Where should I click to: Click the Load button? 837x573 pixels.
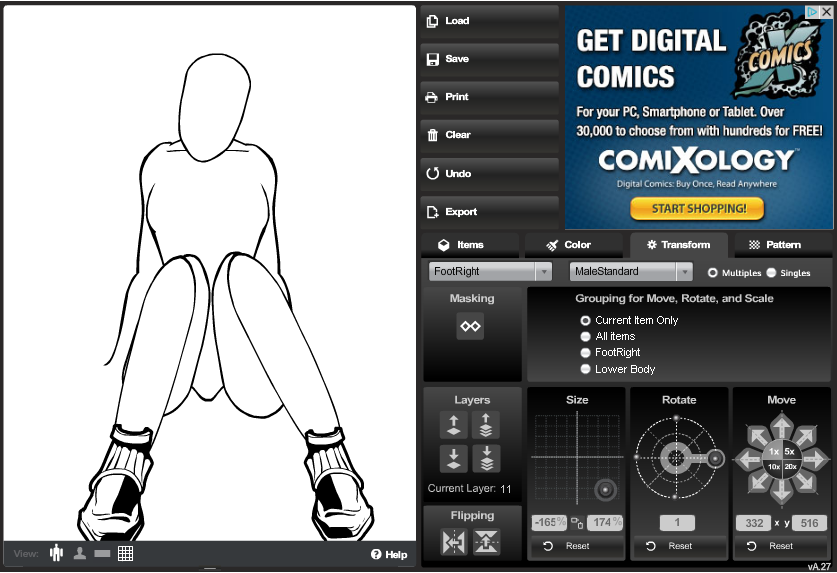tap(489, 21)
